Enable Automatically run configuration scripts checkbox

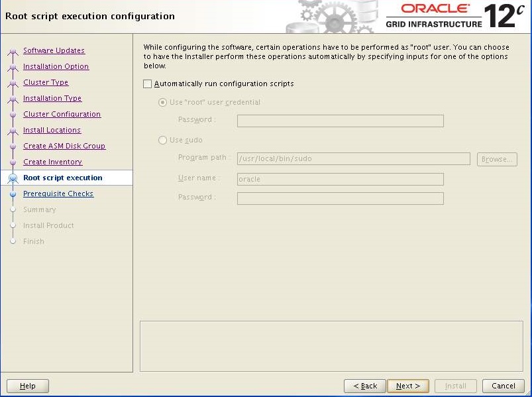pos(147,84)
